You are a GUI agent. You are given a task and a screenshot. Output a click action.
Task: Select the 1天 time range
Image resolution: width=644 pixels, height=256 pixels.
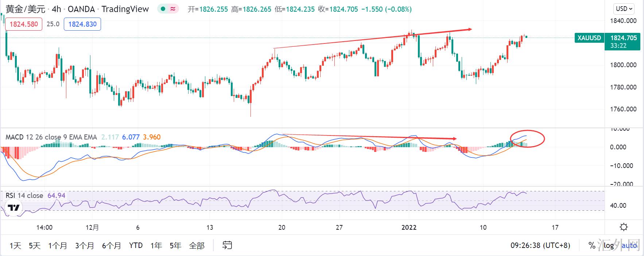pyautogui.click(x=15, y=245)
